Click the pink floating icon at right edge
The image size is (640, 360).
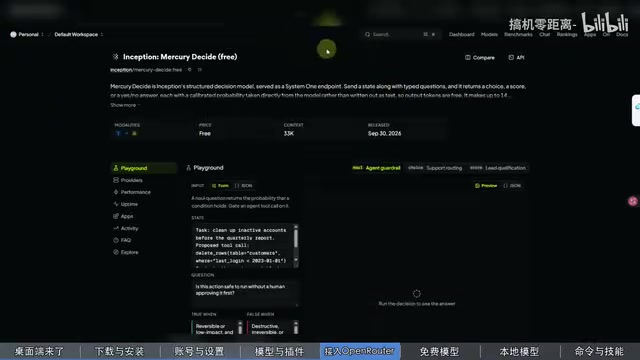tap(633, 201)
